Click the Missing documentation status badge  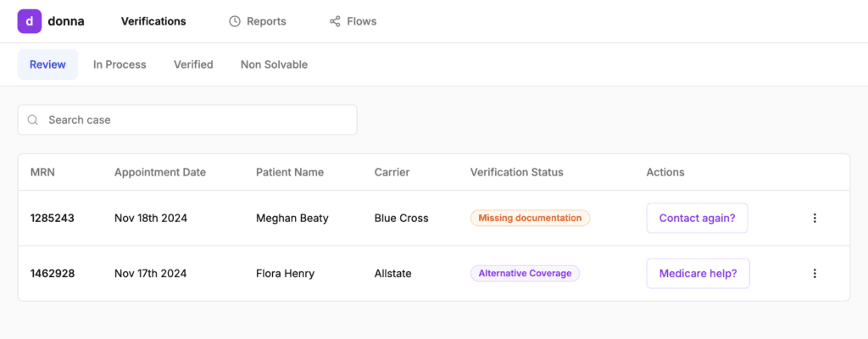(530, 218)
